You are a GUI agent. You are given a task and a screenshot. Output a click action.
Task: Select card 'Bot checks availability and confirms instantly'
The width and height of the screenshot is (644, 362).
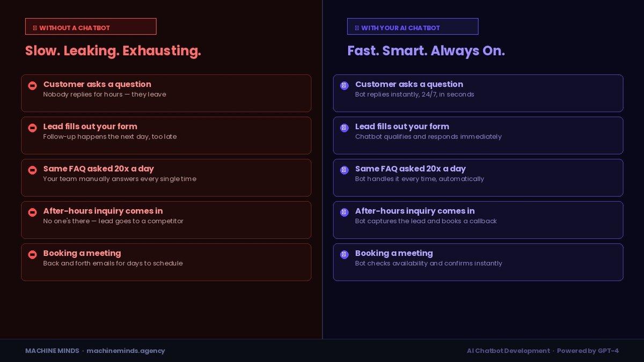[478, 262]
